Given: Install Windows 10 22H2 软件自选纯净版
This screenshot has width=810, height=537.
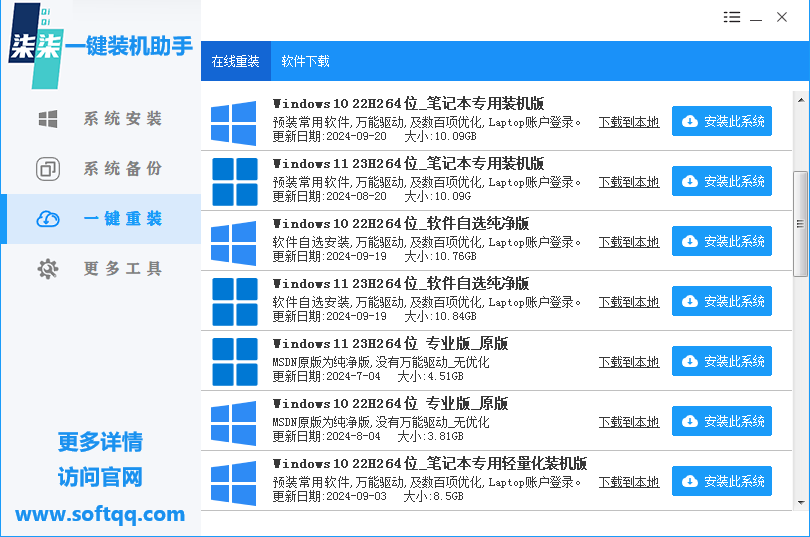Looking at the screenshot, I should click(722, 241).
